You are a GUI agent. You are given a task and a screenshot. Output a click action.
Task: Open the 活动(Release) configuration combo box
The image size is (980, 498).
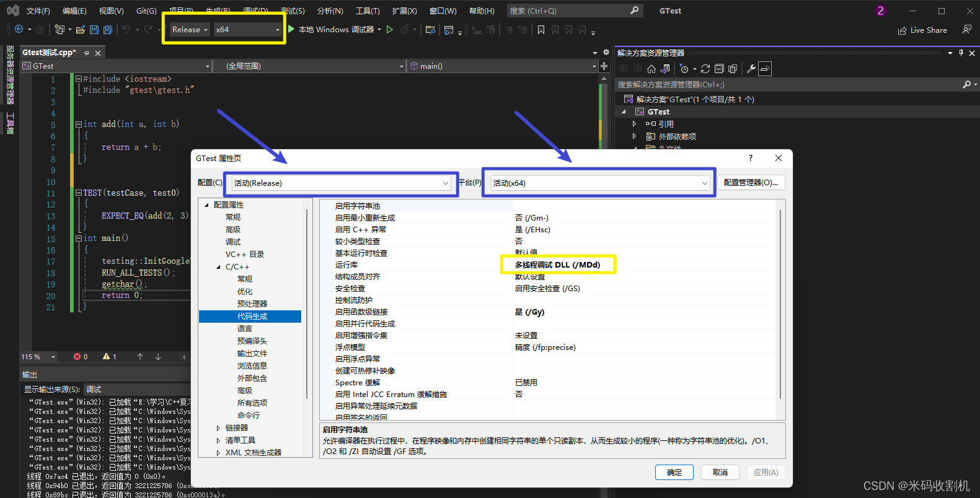[x=341, y=183]
